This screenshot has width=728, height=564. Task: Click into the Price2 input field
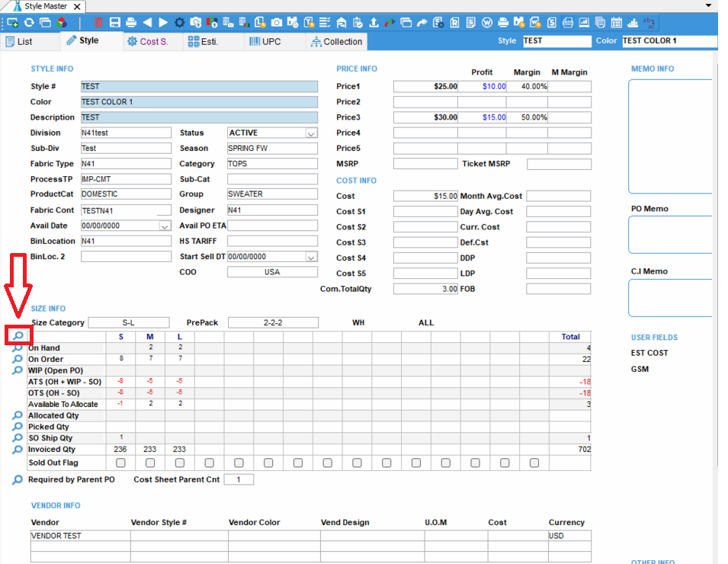[425, 102]
